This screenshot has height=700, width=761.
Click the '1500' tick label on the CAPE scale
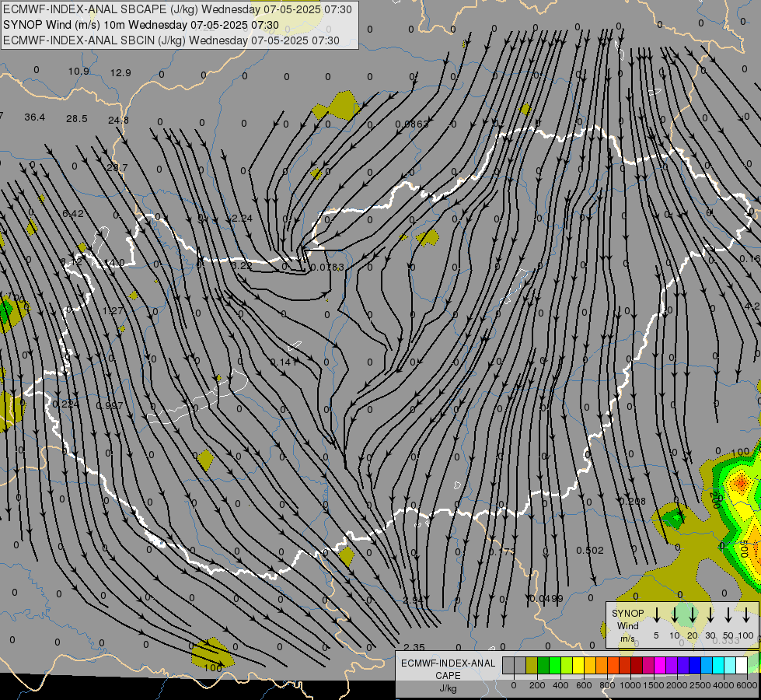click(653, 685)
